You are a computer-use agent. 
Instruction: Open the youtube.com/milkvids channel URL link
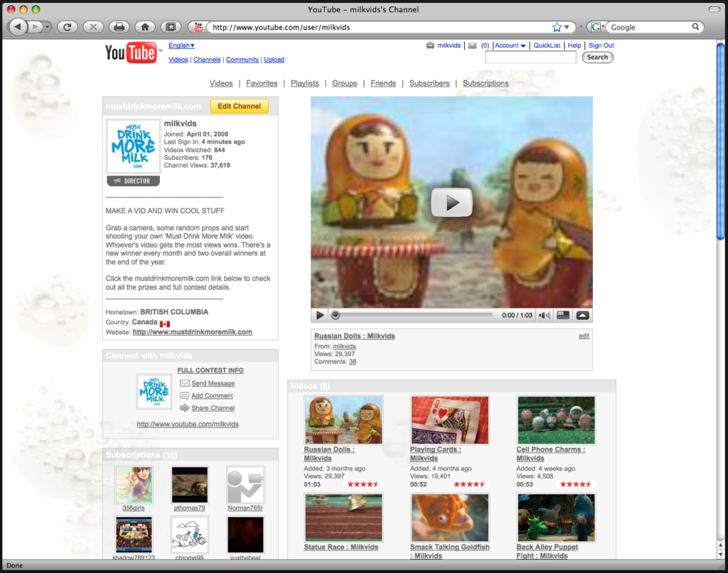click(188, 424)
